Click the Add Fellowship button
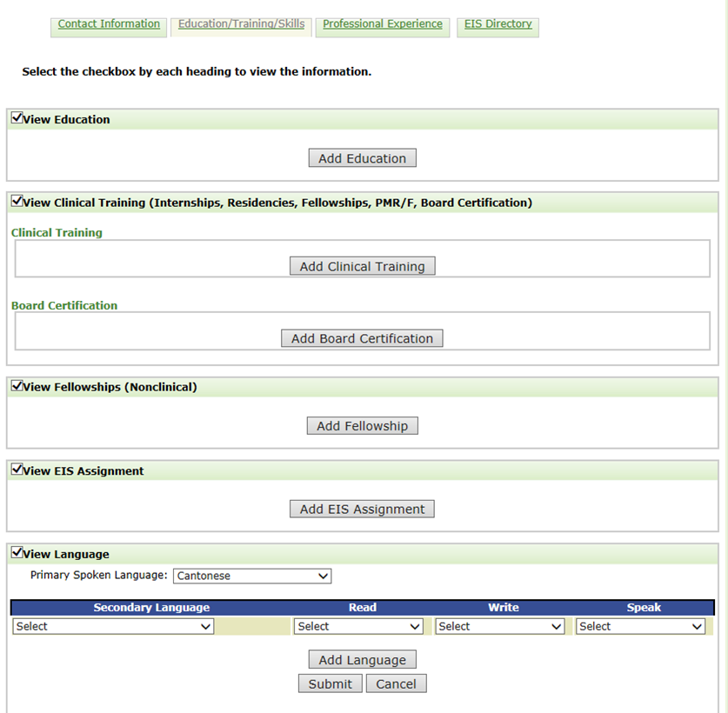The width and height of the screenshot is (728, 713). [362, 426]
